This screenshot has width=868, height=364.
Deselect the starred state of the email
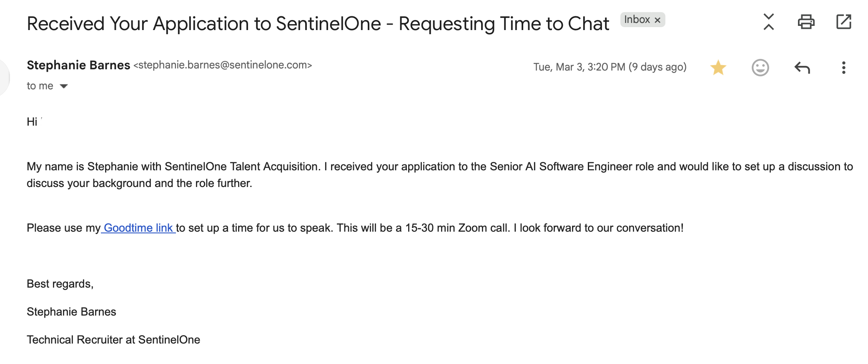(x=718, y=67)
